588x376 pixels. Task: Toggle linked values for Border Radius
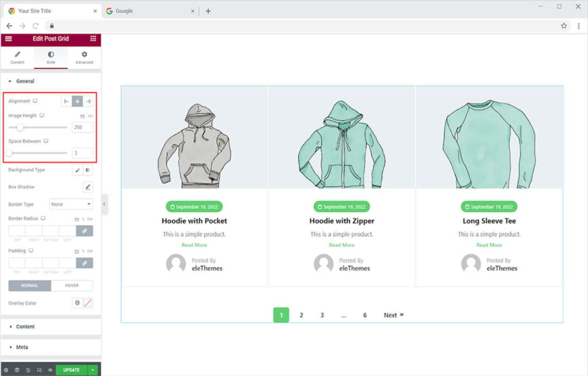(84, 230)
